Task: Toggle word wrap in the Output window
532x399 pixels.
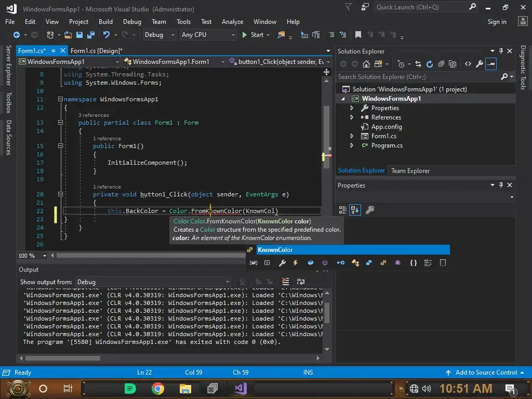Action: coord(301,282)
